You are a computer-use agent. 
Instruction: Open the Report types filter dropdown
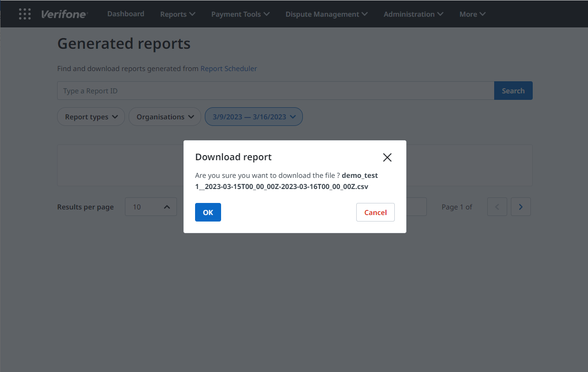click(x=91, y=117)
